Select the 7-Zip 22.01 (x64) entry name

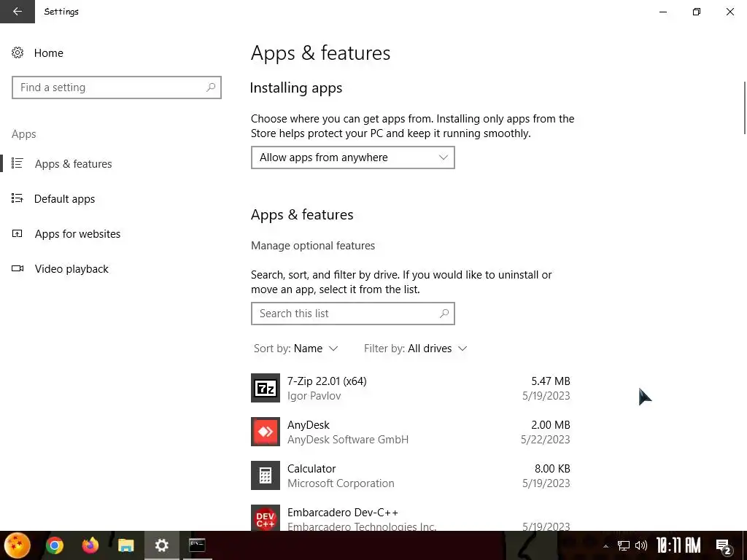[327, 381]
